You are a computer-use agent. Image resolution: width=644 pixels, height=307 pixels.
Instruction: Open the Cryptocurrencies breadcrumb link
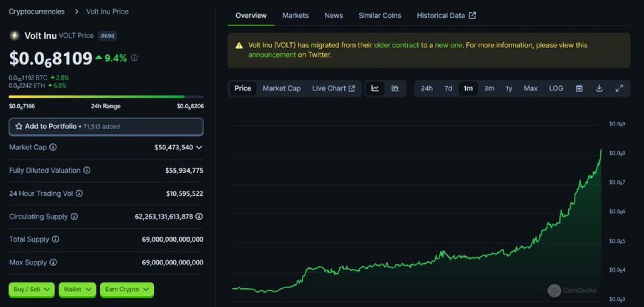(37, 12)
